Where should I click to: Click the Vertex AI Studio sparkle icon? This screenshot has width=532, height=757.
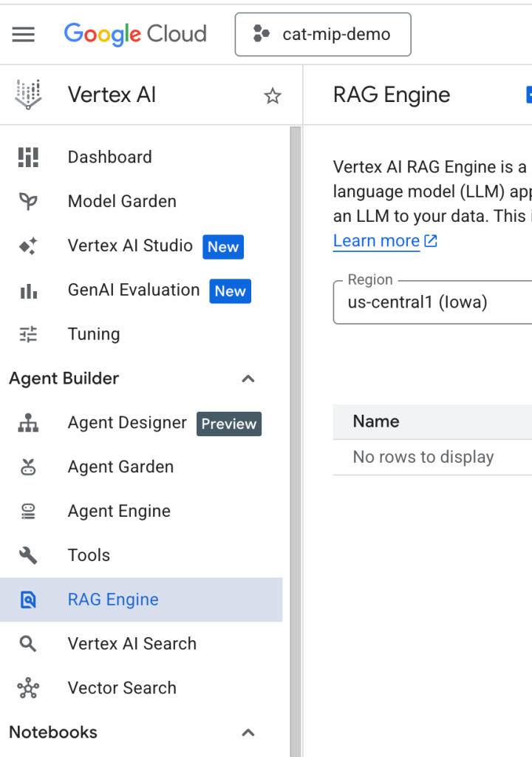[28, 246]
